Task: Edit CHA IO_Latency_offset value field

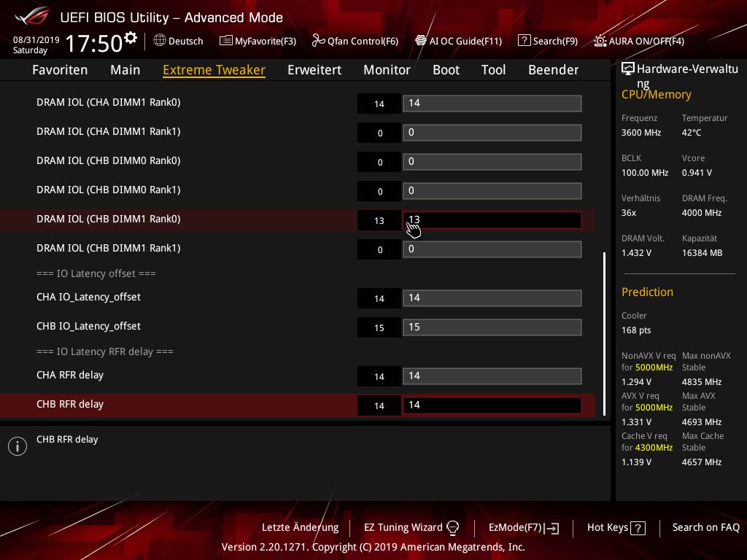Action: pos(492,298)
